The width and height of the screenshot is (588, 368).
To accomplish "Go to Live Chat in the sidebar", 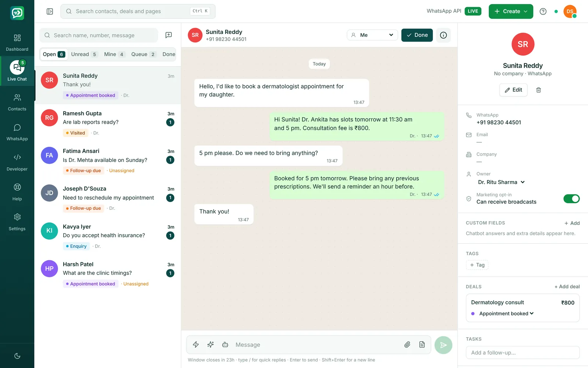I will 17,71.
